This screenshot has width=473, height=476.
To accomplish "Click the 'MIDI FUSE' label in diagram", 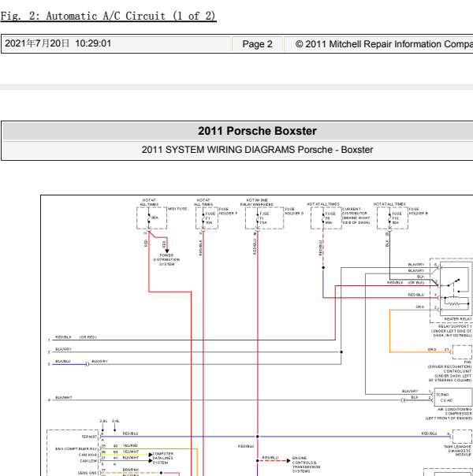I will pyautogui.click(x=177, y=209).
